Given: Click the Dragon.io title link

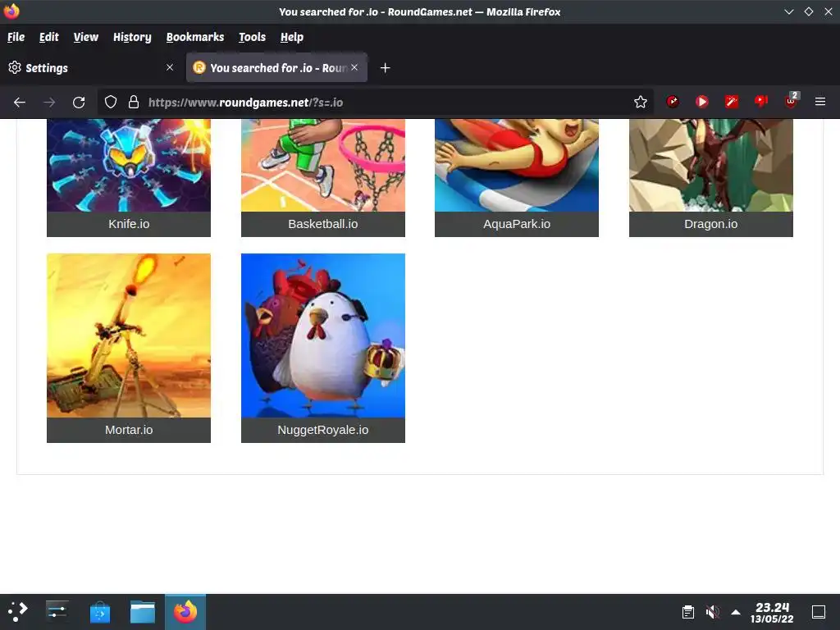Looking at the screenshot, I should tap(711, 224).
